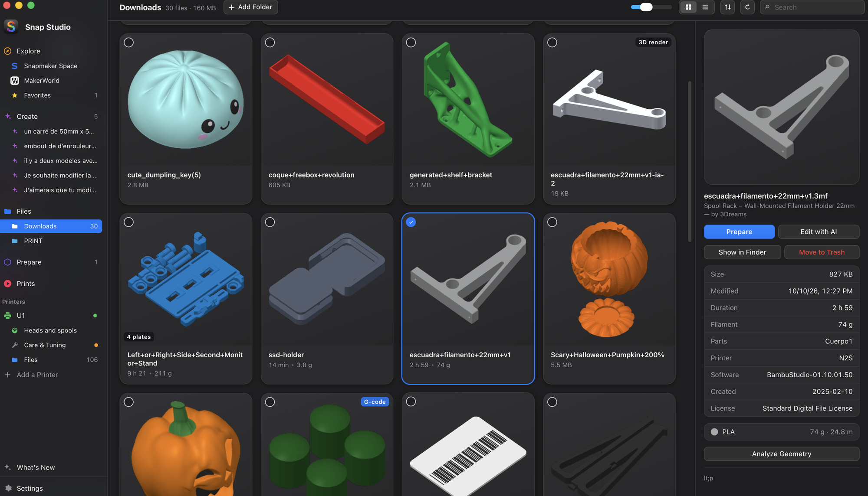Screen dimensions: 868x496
Task: Switch to grid view layout
Action: click(688, 7)
